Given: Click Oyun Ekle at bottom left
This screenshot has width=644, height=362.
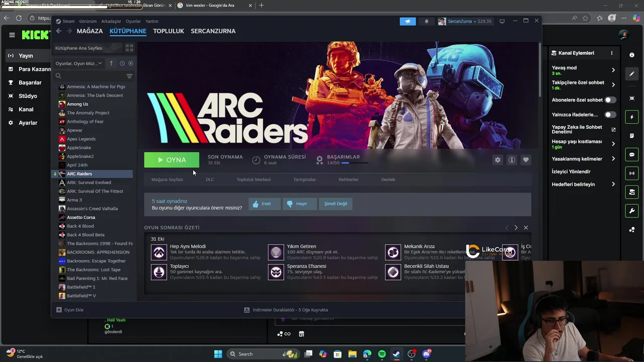Looking at the screenshot, I should pyautogui.click(x=70, y=310).
